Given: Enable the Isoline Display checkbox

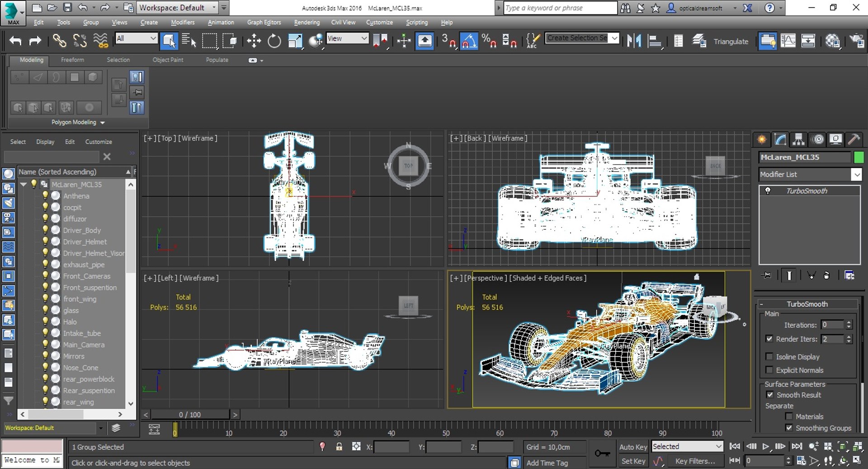Looking at the screenshot, I should click(769, 356).
